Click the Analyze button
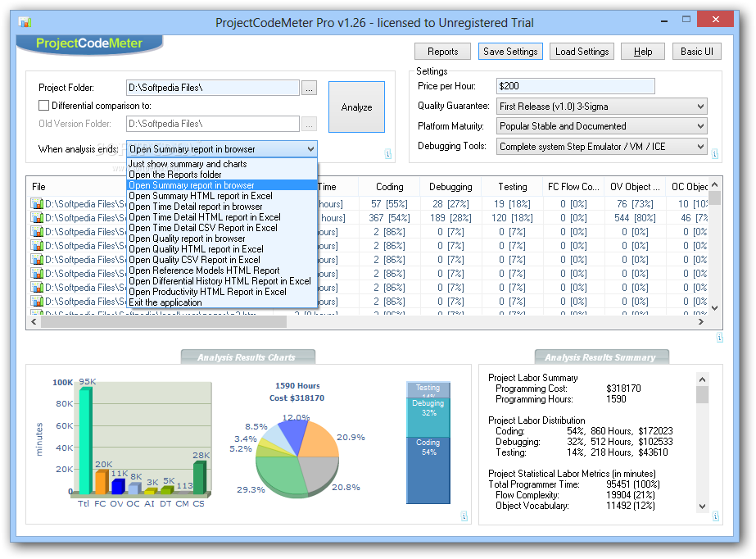Viewport: 756px width, 559px height. (x=356, y=107)
